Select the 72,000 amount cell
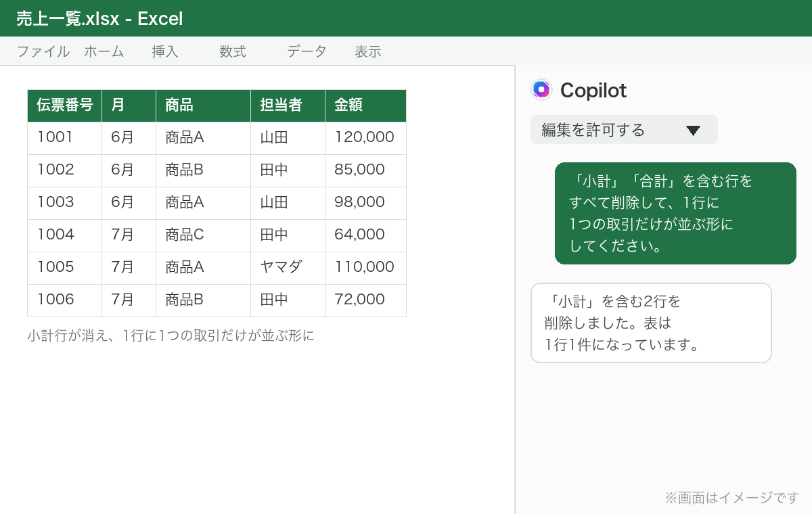 point(366,300)
